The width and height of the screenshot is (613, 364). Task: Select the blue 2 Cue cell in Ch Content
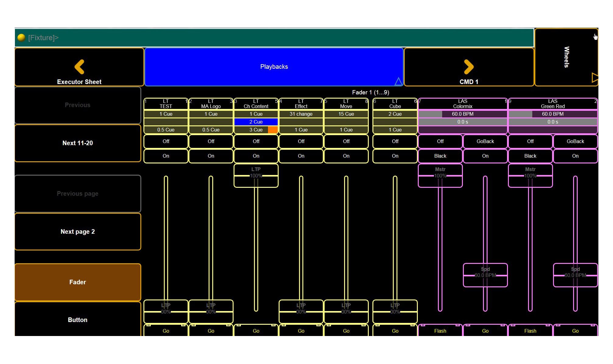tap(256, 122)
